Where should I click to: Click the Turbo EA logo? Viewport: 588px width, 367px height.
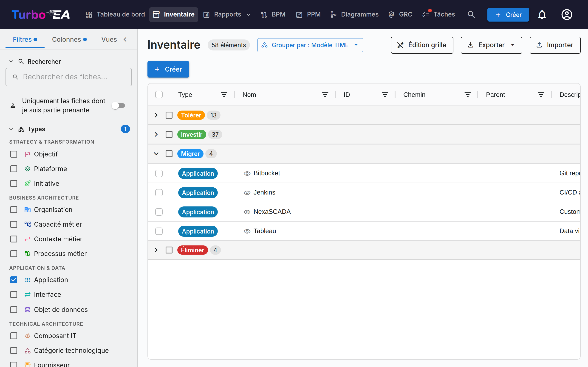(x=41, y=14)
